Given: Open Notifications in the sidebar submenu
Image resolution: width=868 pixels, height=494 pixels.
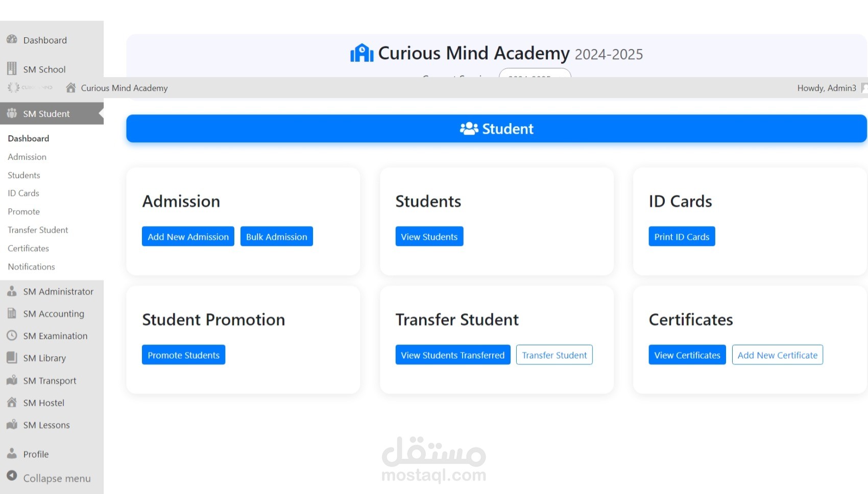Looking at the screenshot, I should (31, 266).
